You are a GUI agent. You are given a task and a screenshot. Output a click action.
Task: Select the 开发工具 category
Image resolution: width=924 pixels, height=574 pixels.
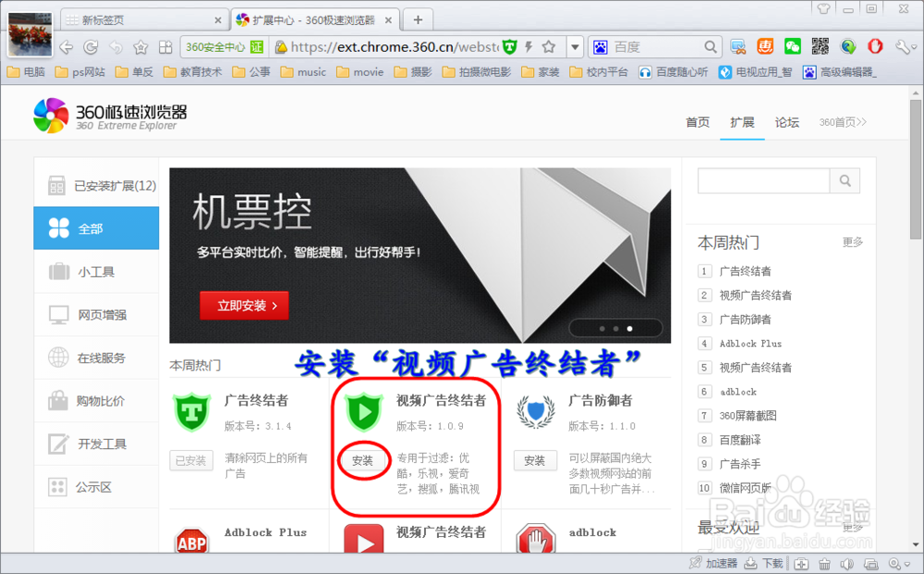point(96,444)
